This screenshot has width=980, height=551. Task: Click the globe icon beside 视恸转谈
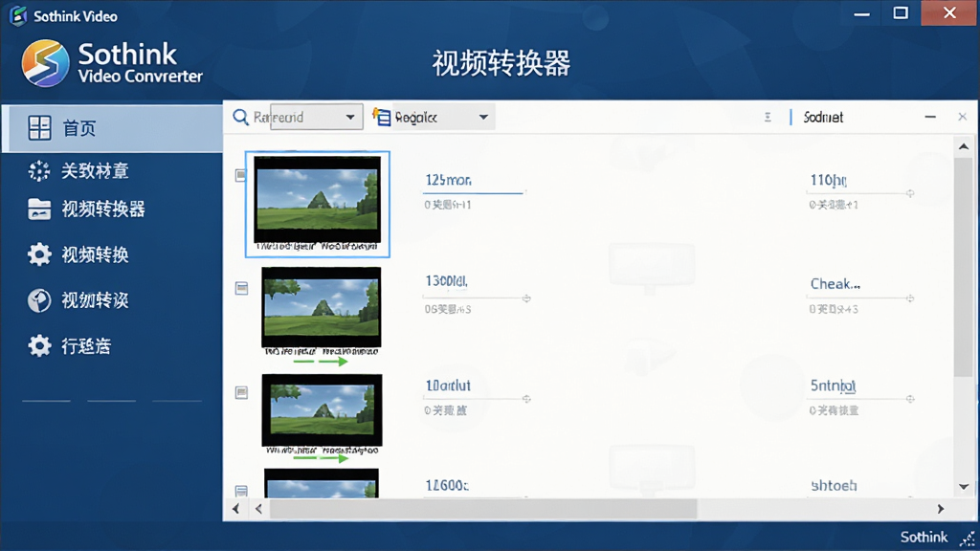click(x=38, y=300)
